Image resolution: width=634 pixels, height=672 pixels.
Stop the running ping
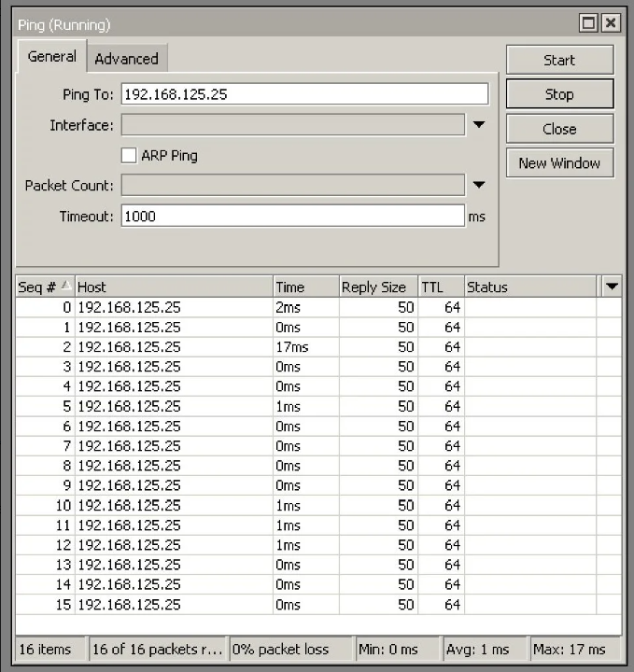coord(559,94)
